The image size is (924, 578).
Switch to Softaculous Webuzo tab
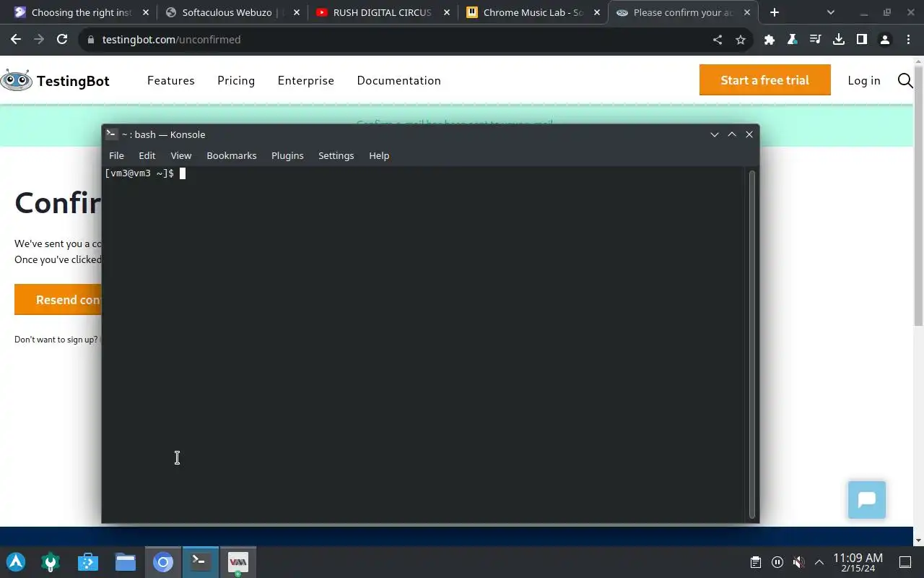pyautogui.click(x=231, y=12)
